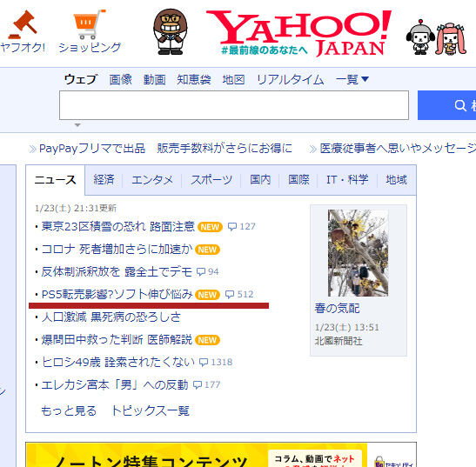Open headline 人口激減 黒死病の恐ろしさ
The image size is (476, 467).
click(111, 317)
